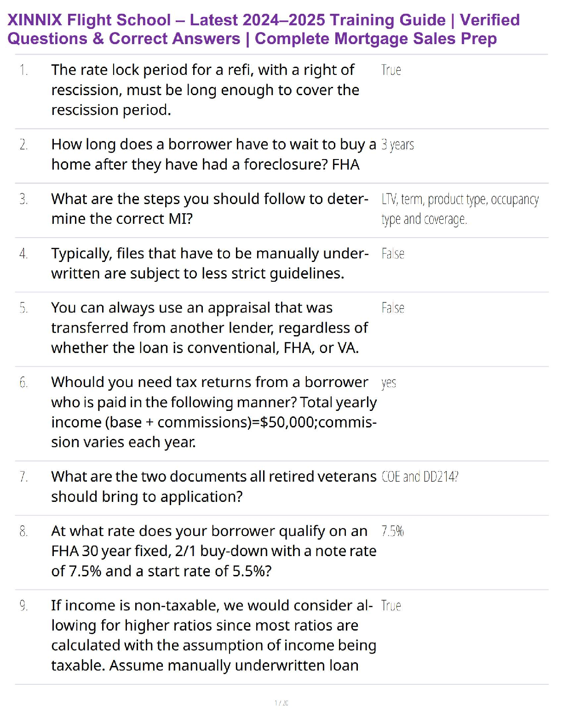Click the manually underwritten files question
The width and height of the screenshot is (563, 728).
(210, 263)
